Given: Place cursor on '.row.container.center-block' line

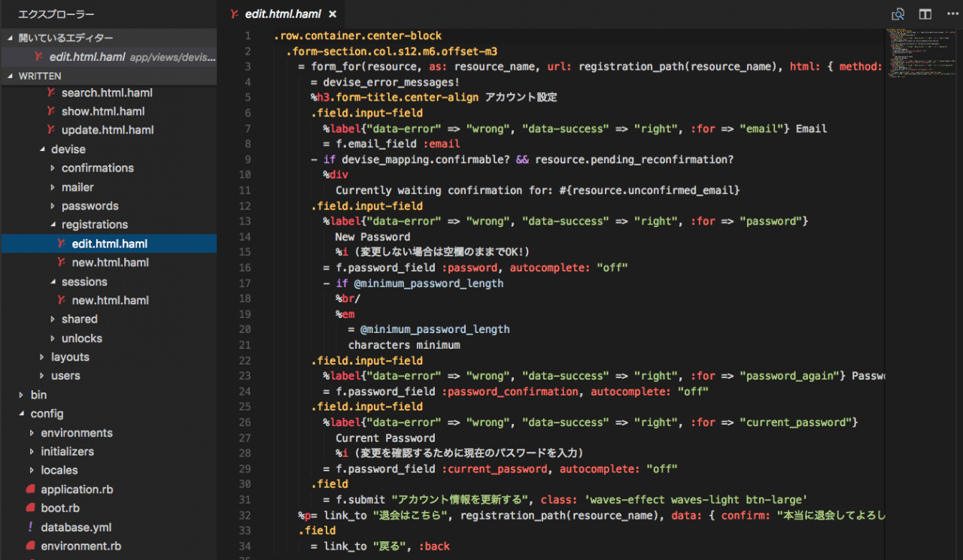Looking at the screenshot, I should [357, 35].
